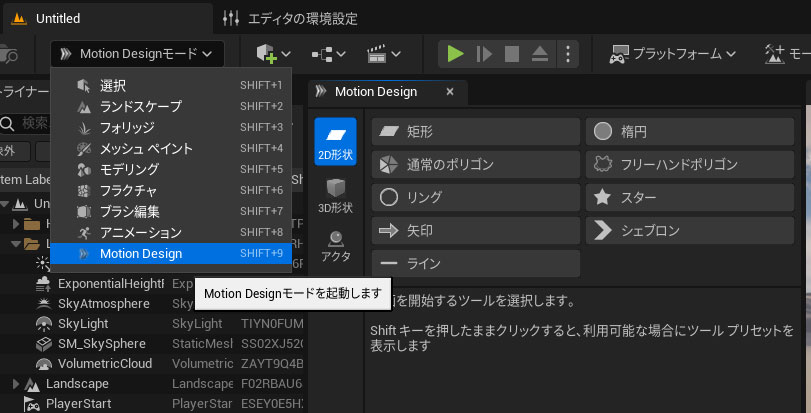Select アニメーション mode entry
Screen dimensions: 811x413
pos(171,233)
